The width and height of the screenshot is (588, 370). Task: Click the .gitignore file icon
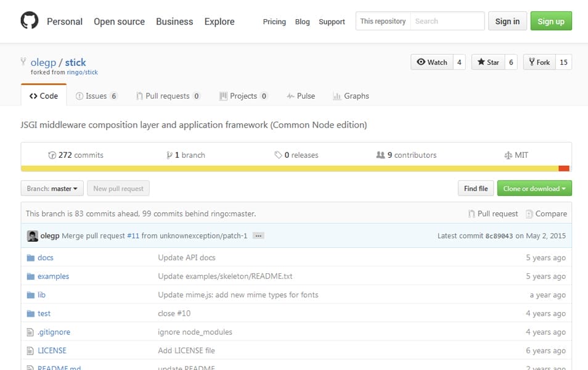coord(30,332)
